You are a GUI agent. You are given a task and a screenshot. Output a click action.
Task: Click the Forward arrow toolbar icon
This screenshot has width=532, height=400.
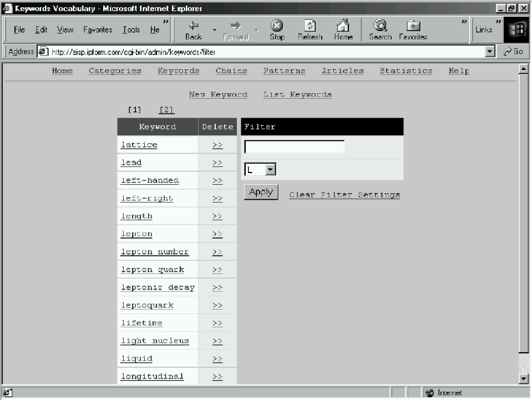tap(236, 26)
